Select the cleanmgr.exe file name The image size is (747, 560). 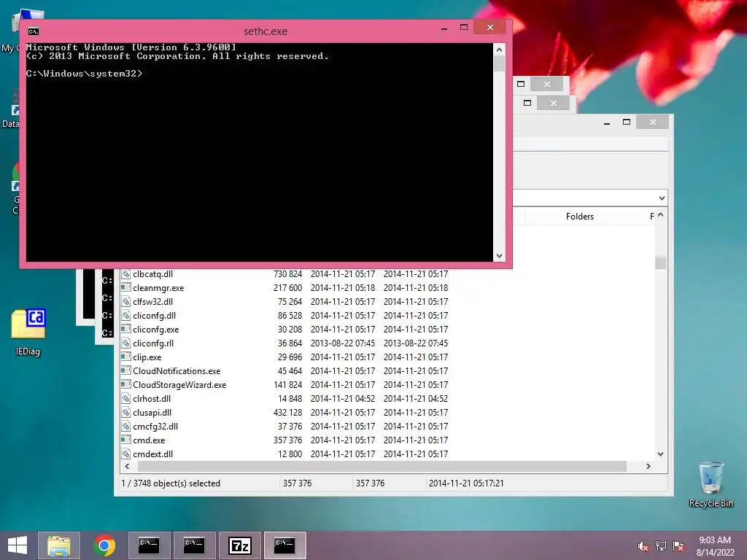pos(158,287)
